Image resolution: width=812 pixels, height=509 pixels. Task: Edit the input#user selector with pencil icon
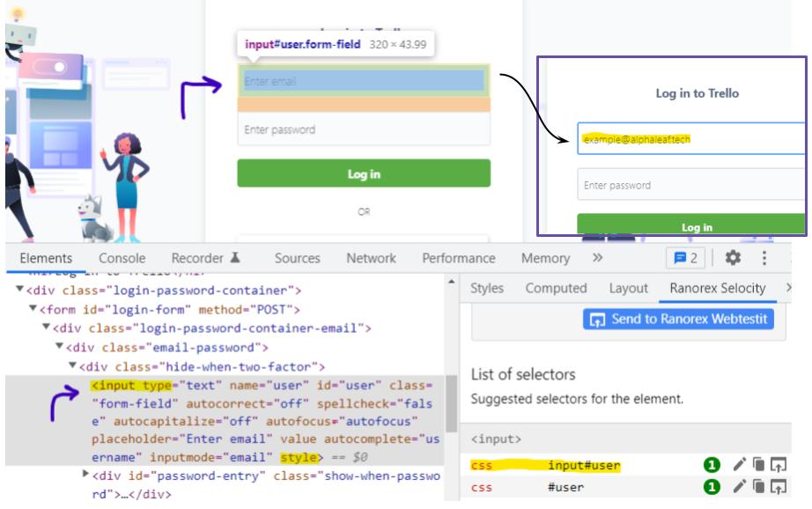(x=739, y=465)
